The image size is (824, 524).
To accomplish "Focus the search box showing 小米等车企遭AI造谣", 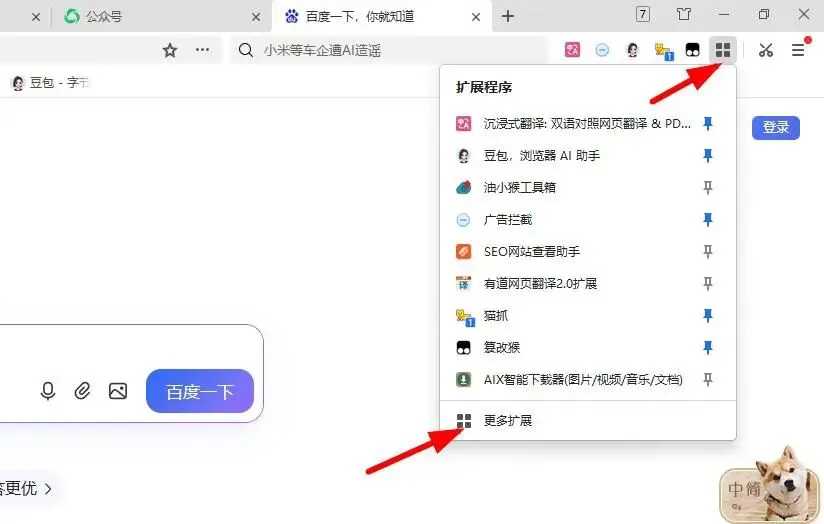I will (x=389, y=50).
